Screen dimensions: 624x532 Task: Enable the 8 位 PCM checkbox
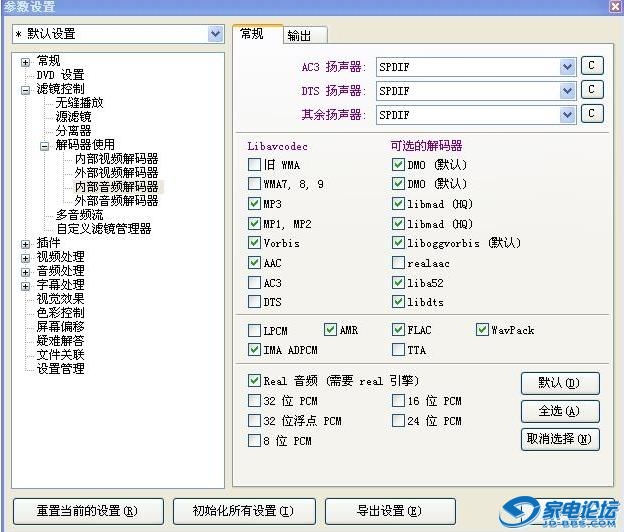point(254,440)
